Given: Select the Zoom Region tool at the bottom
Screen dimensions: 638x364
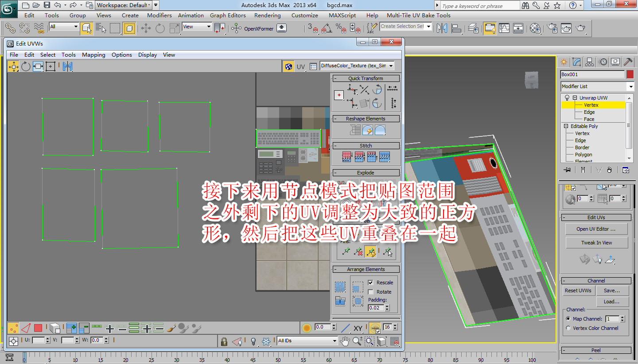Looking at the screenshot, I should pyautogui.click(x=369, y=341).
